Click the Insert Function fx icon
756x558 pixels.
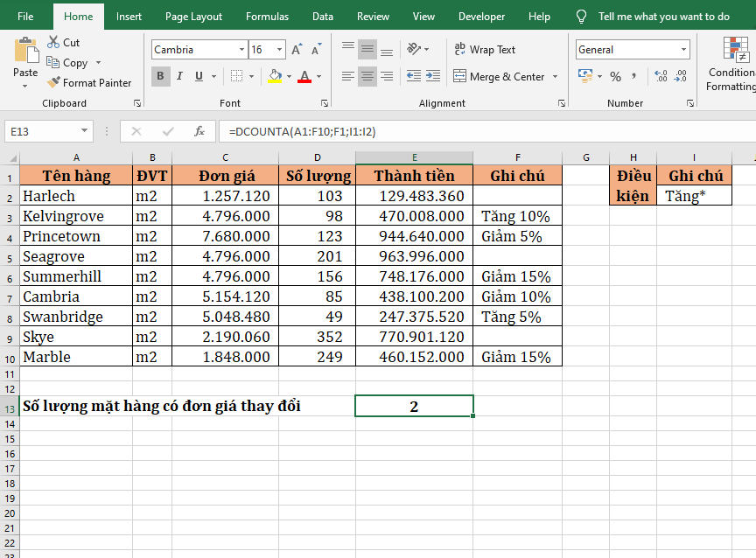[x=199, y=131]
